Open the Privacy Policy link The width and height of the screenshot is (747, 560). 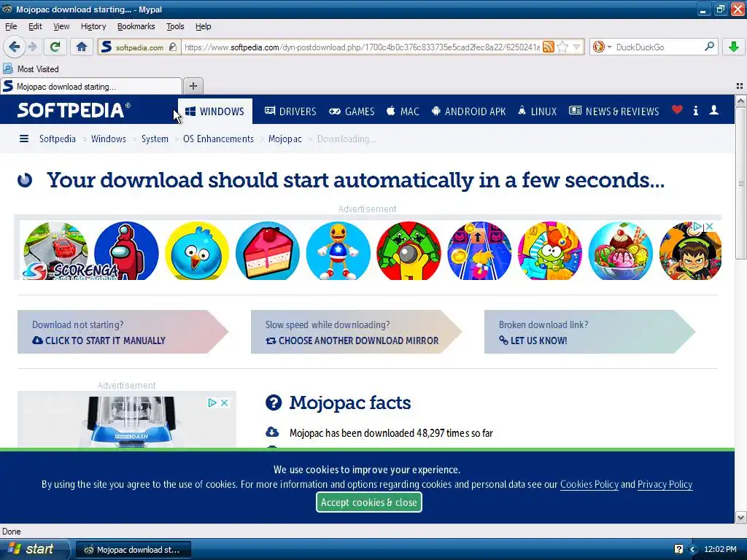tap(665, 484)
